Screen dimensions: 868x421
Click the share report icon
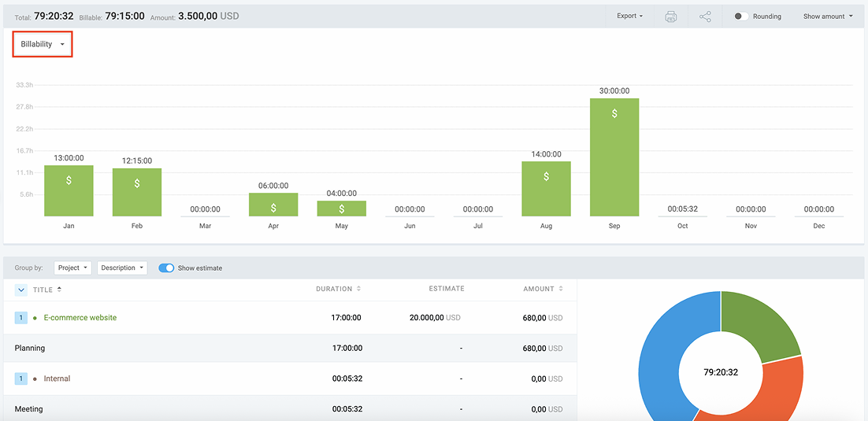coord(705,17)
